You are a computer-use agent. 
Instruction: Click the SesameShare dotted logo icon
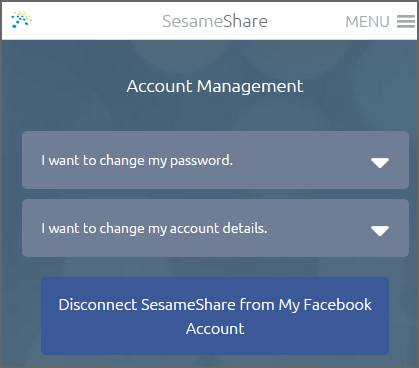click(21, 19)
